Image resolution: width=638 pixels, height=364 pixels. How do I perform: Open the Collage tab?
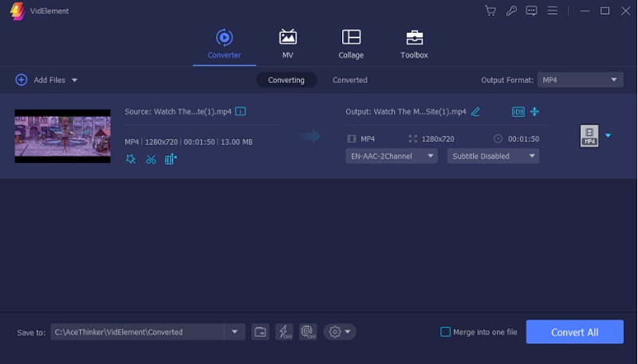tap(351, 44)
